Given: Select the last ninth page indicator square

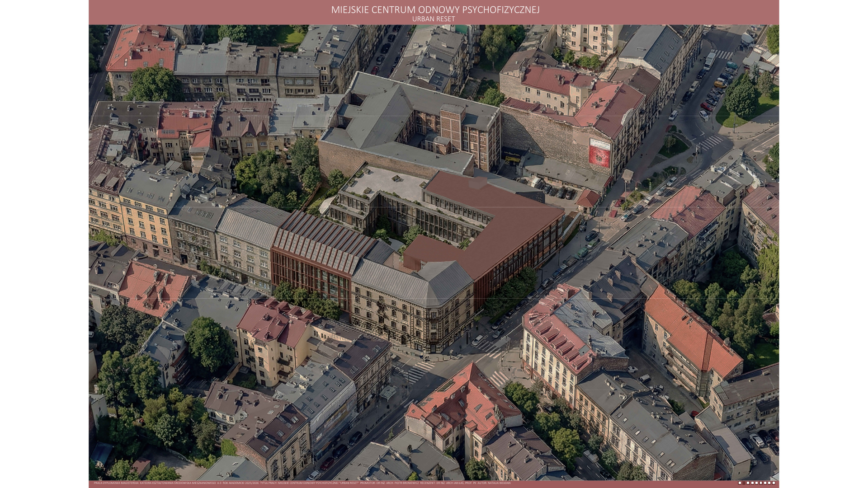Looking at the screenshot, I should [x=774, y=483].
